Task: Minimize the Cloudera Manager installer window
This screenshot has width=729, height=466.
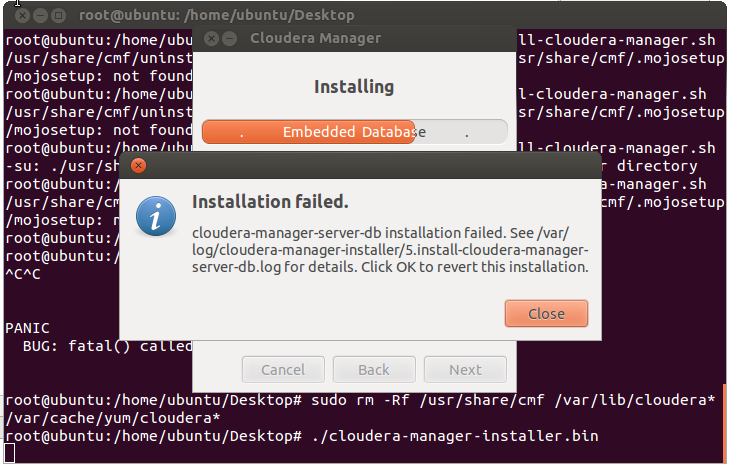Action: [231, 40]
